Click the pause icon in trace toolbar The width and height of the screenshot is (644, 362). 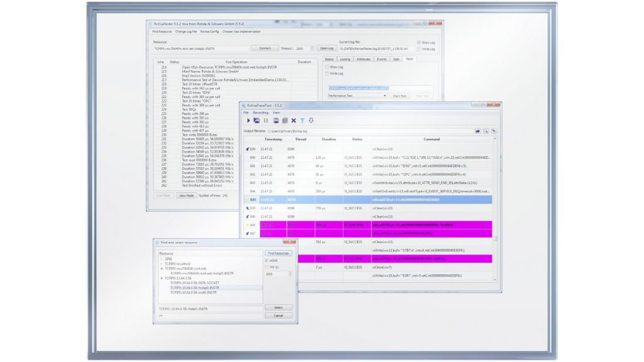coord(266,120)
